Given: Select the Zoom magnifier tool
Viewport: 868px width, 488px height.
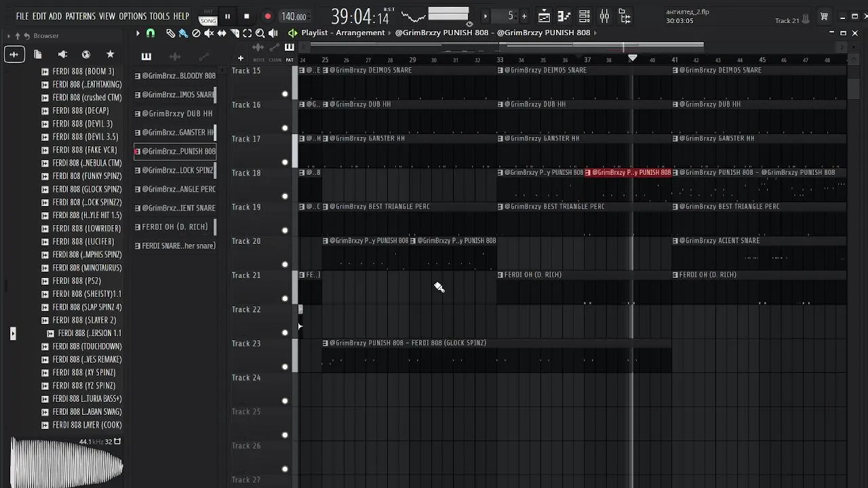Looking at the screenshot, I should [260, 33].
